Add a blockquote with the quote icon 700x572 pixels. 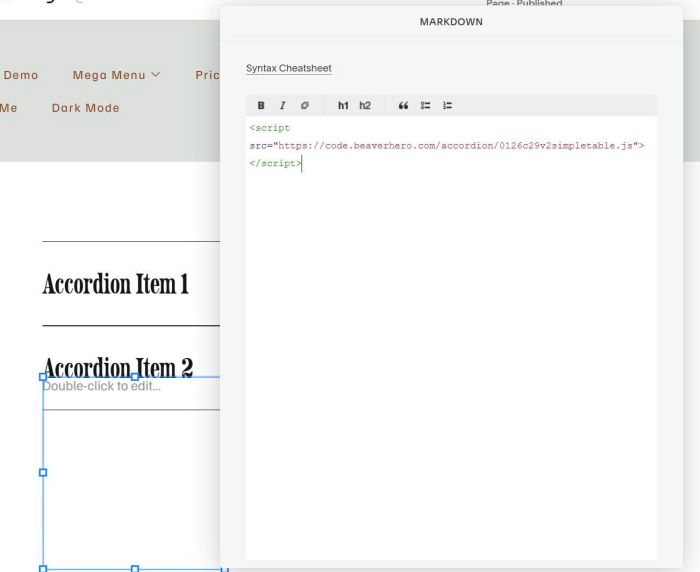(x=404, y=105)
